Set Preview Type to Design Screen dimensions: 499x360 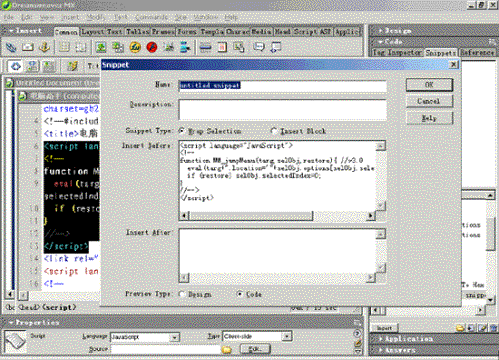pos(182,294)
